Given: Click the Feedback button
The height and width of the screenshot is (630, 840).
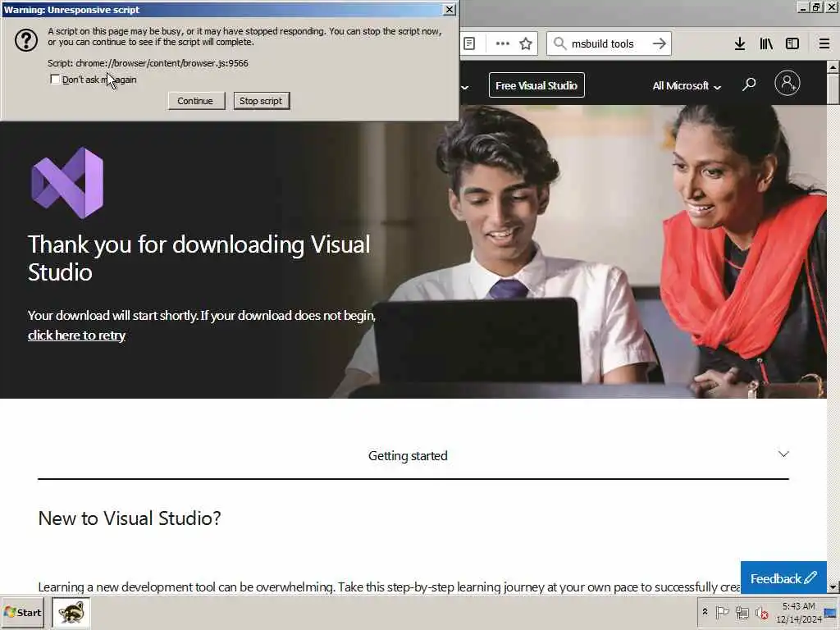Looking at the screenshot, I should (783, 578).
